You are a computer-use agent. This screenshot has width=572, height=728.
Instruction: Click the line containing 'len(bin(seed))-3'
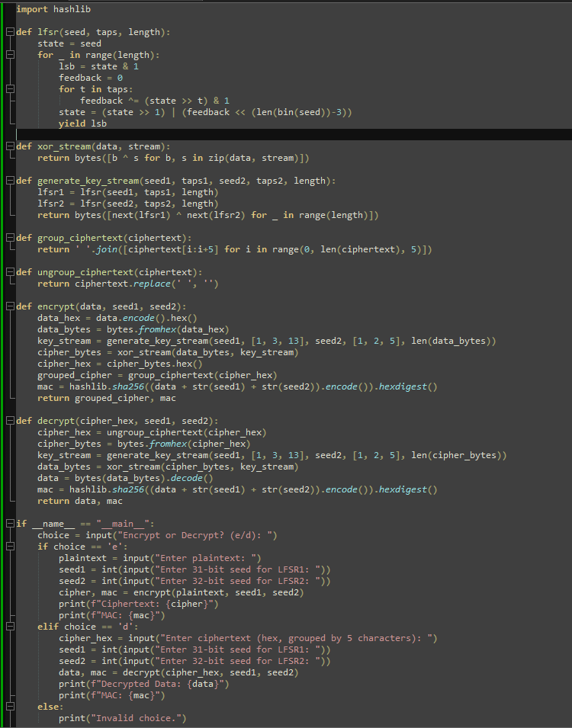click(x=205, y=112)
